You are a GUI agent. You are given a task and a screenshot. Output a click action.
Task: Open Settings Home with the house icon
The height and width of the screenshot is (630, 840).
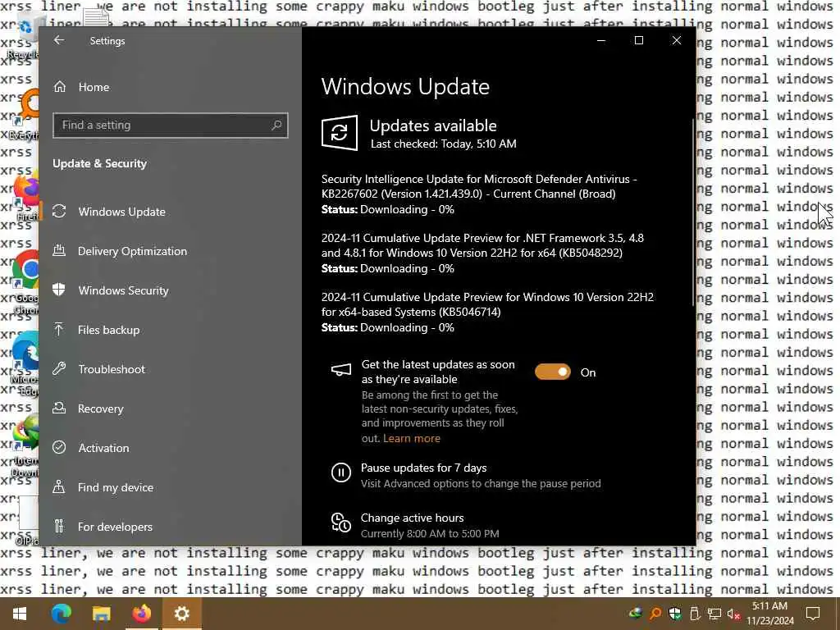59,86
